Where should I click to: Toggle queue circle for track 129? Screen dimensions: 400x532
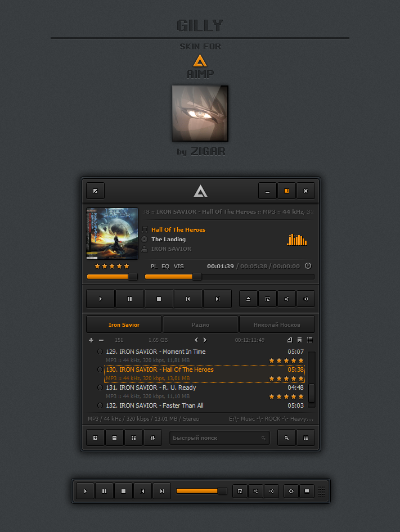click(100, 351)
